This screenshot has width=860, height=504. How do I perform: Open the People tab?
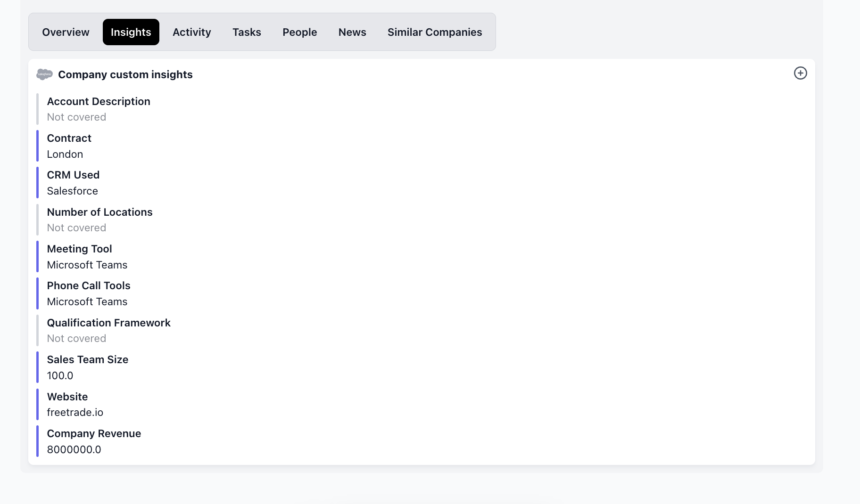[300, 32]
